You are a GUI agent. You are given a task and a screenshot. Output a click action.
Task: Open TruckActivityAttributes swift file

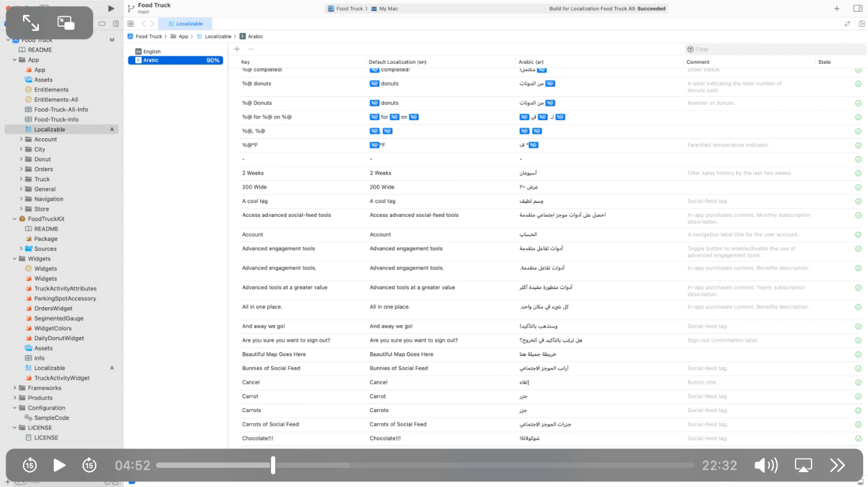tap(65, 289)
